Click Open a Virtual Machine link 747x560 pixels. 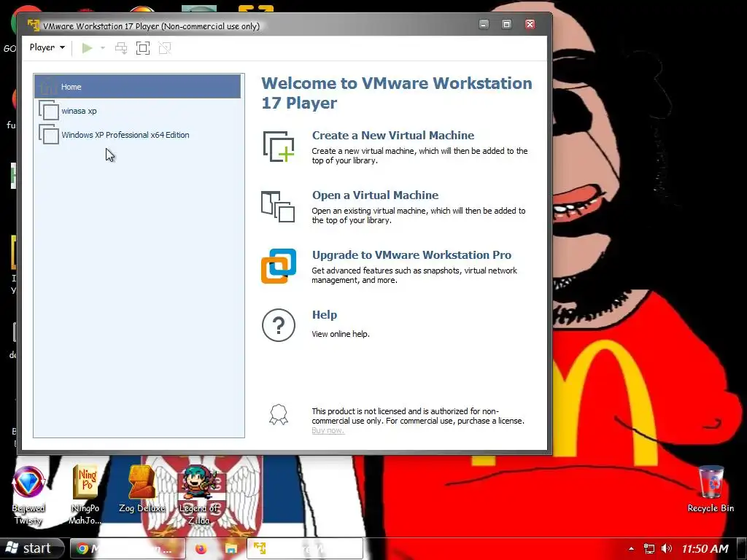click(x=375, y=195)
